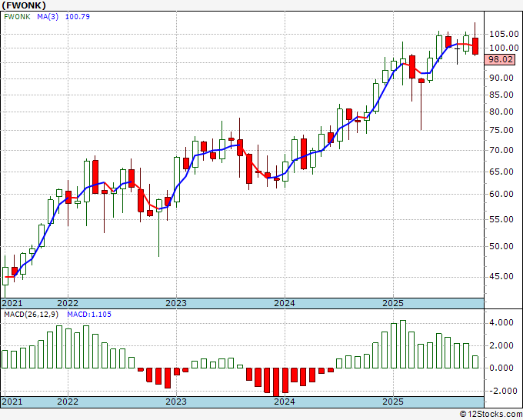Click the deepest red MACD bar before 2024
Image resolution: width=523 pixels, height=420 pixels.
click(276, 382)
